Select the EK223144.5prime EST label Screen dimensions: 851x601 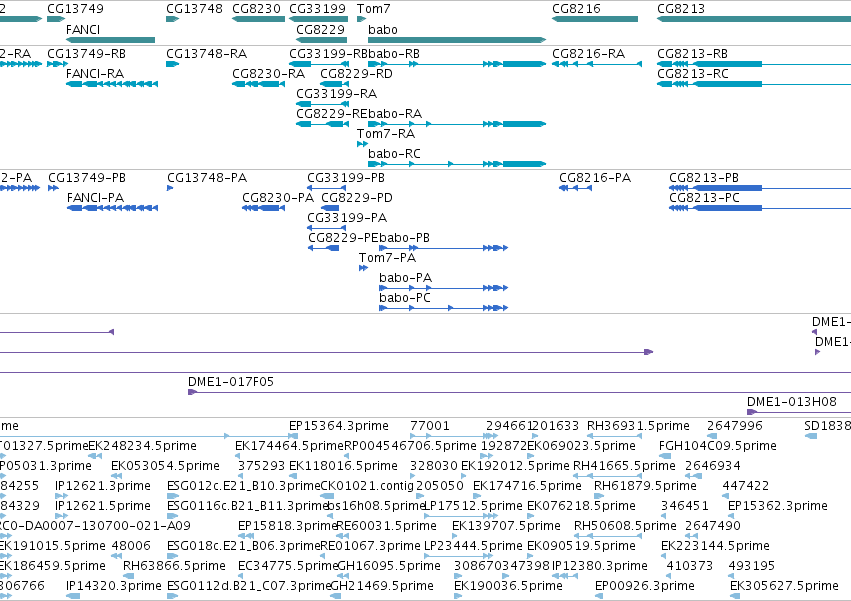tap(715, 546)
